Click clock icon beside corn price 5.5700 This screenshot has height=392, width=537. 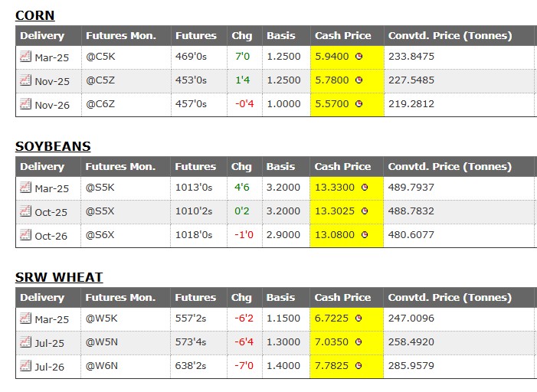click(x=359, y=104)
